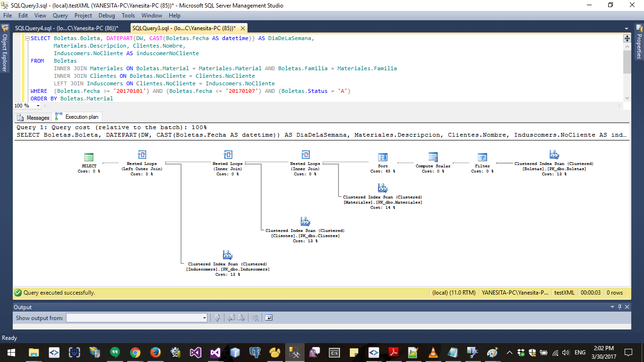
Task: Click the 0 rows status entry
Action: click(615, 293)
